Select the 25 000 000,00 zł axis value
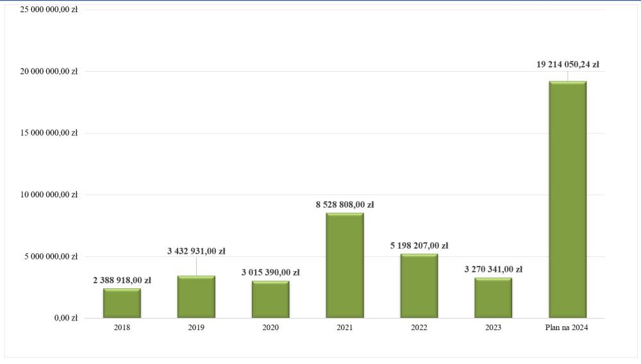The width and height of the screenshot is (641, 364). coord(47,10)
